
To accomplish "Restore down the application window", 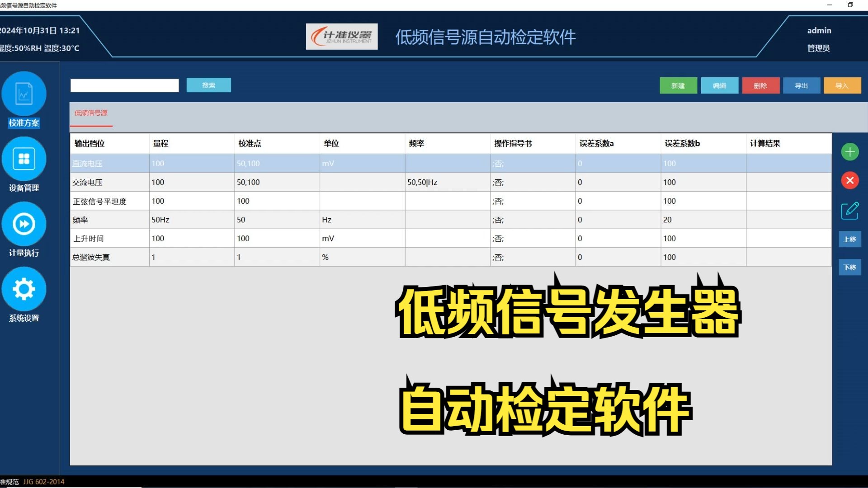I will (850, 5).
